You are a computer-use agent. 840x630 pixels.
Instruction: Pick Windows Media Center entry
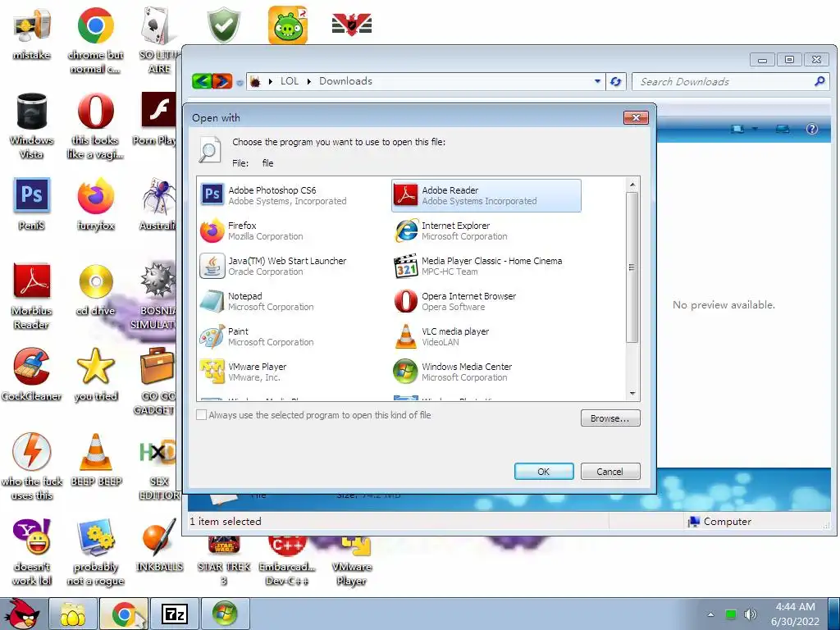click(x=486, y=372)
